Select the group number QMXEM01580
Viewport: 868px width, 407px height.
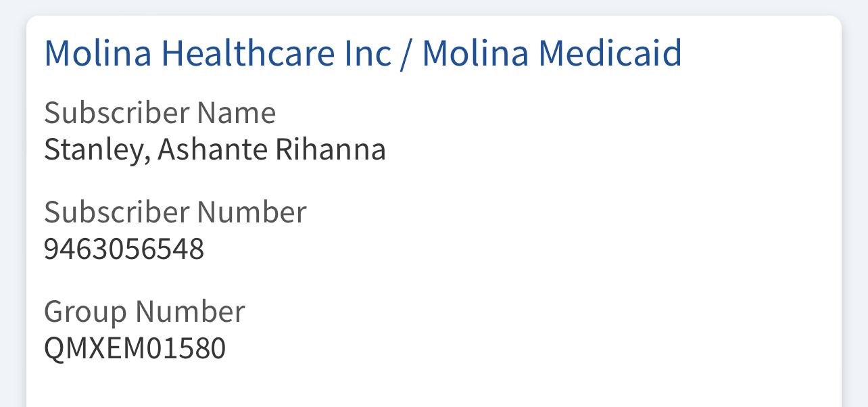click(x=135, y=349)
